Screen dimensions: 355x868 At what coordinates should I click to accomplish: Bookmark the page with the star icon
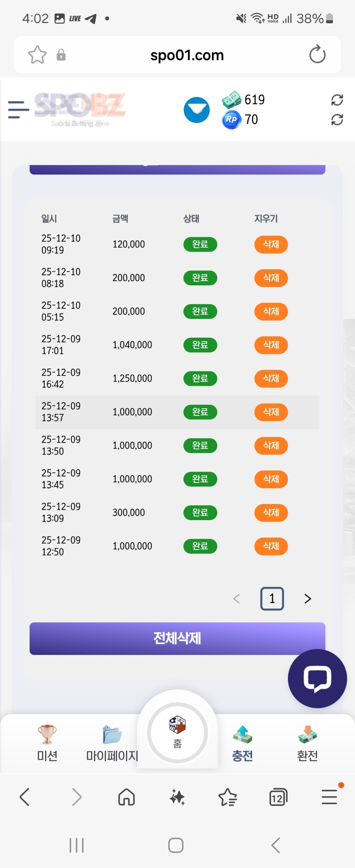pos(37,55)
